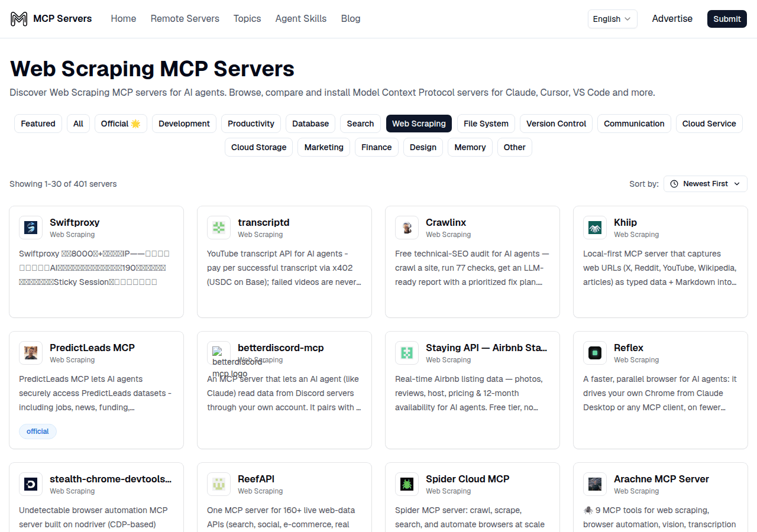Open the stealth-chrome-devtools server icon

click(x=31, y=484)
